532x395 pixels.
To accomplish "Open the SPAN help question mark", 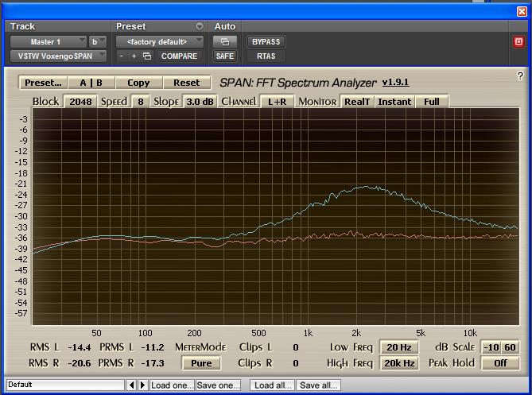I will (520, 76).
